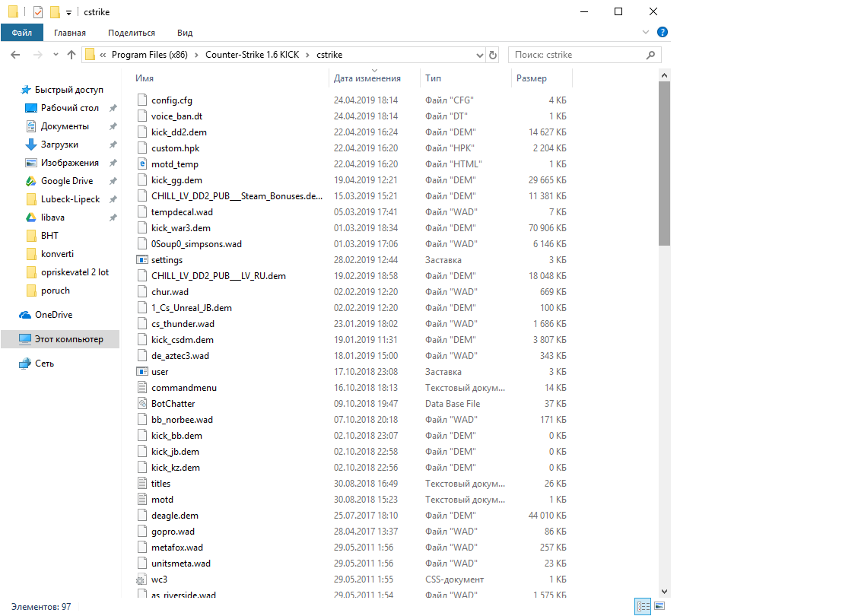Viewport: 858px width, 616px height.
Task: Open recent locations dropdown arrow
Action: [56, 55]
